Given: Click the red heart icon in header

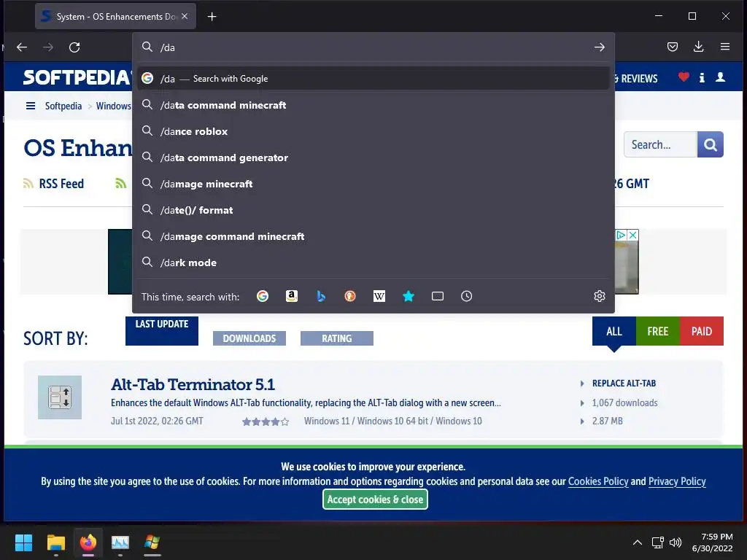Looking at the screenshot, I should pyautogui.click(x=684, y=77).
